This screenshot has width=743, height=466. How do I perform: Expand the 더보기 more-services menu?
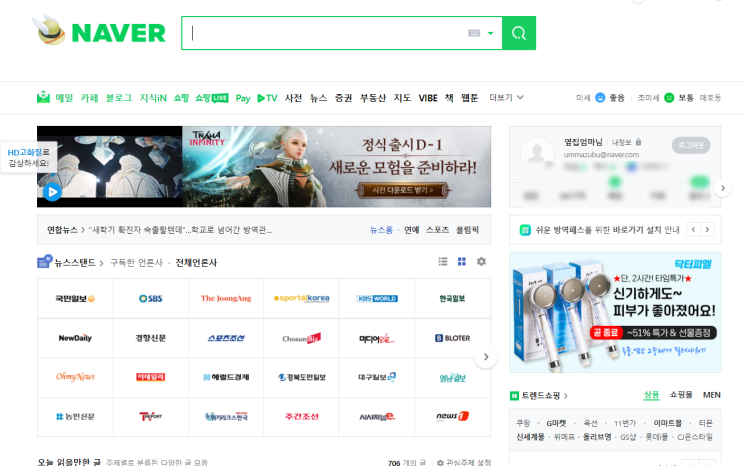coord(506,97)
